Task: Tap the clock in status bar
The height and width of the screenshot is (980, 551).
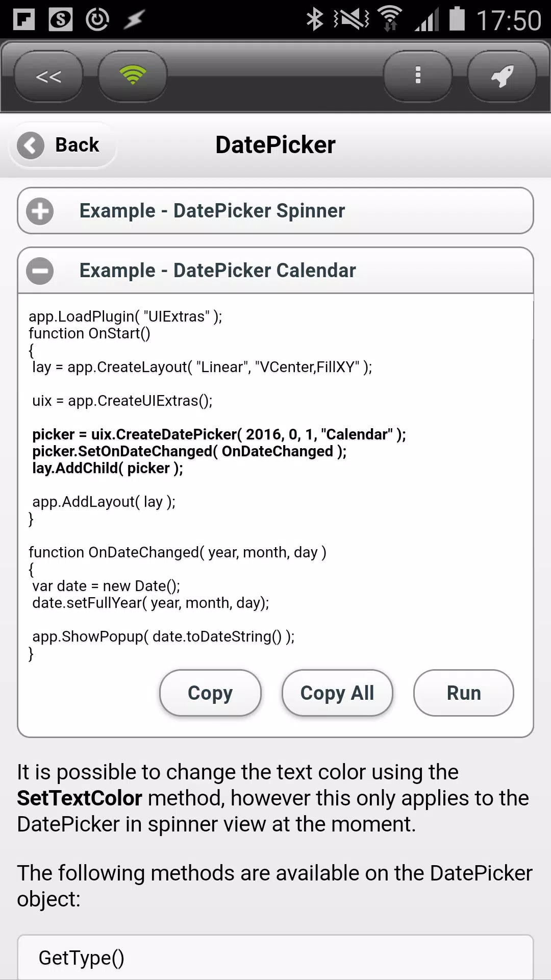Action: 509,20
